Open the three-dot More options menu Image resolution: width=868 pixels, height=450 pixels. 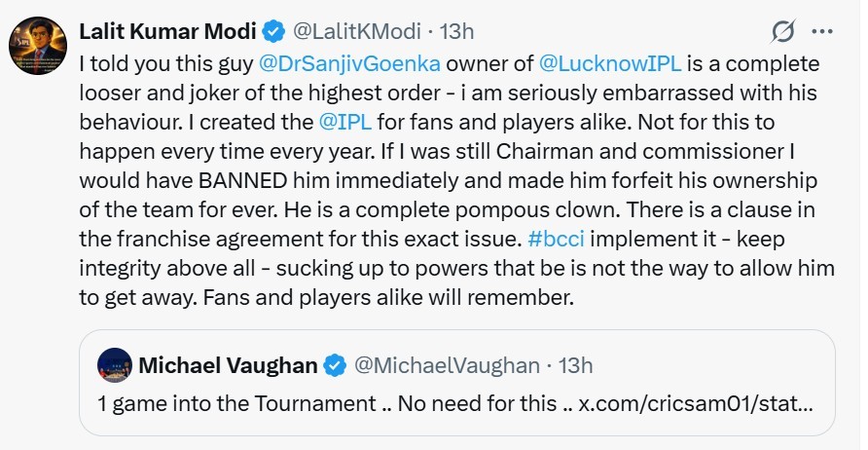822,33
